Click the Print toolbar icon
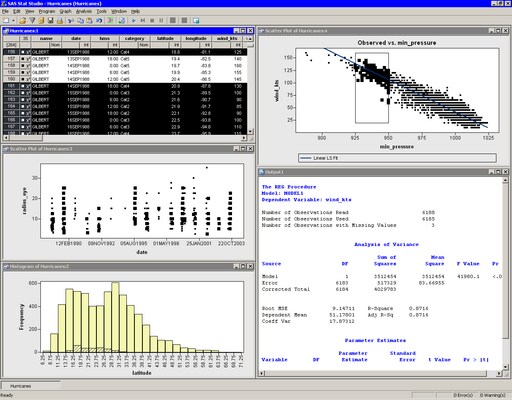The height and width of the screenshot is (400, 512). coord(60,21)
